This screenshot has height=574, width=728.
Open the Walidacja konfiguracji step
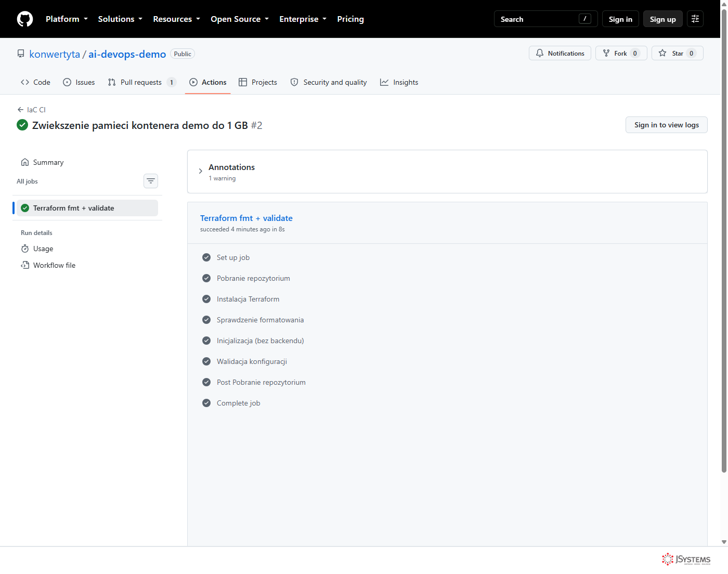pos(252,361)
